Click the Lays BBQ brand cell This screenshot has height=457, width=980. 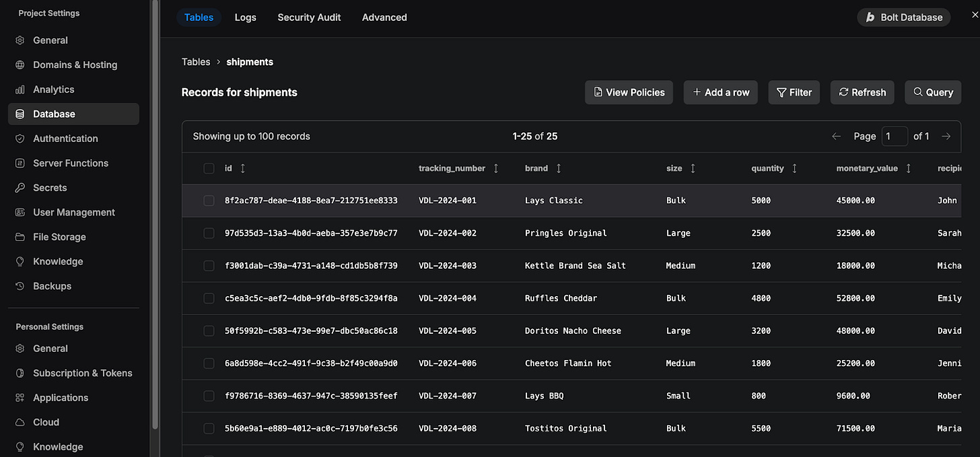coord(544,396)
